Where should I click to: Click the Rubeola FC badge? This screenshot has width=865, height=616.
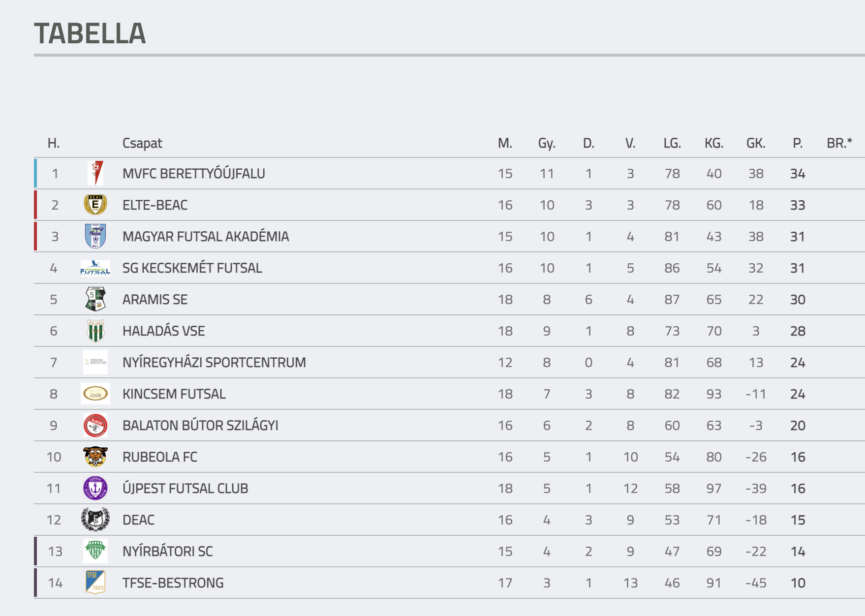95,457
